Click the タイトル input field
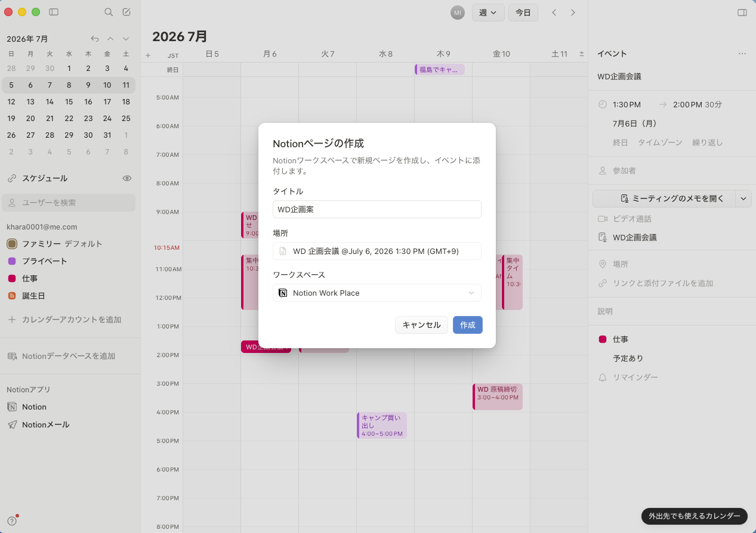 pyautogui.click(x=377, y=209)
